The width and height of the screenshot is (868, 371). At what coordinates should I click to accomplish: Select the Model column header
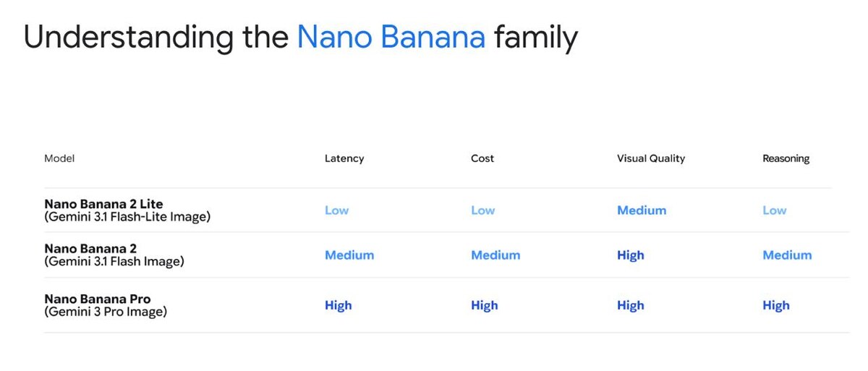[59, 158]
